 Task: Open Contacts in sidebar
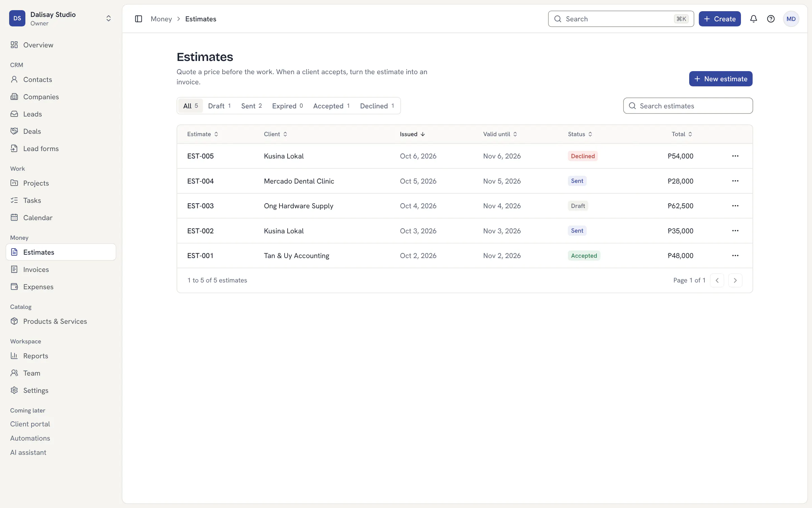tap(61, 80)
